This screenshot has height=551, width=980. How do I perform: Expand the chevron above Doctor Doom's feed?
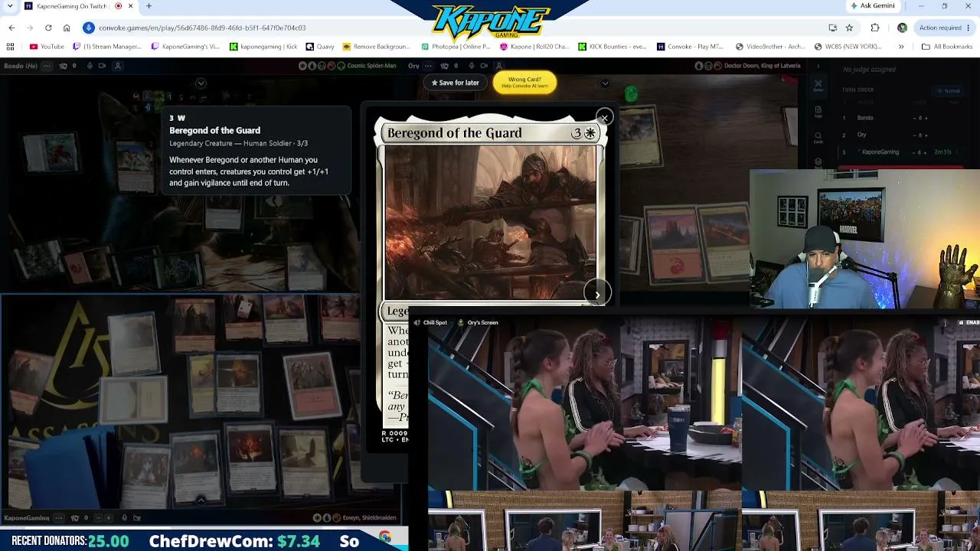pos(605,83)
